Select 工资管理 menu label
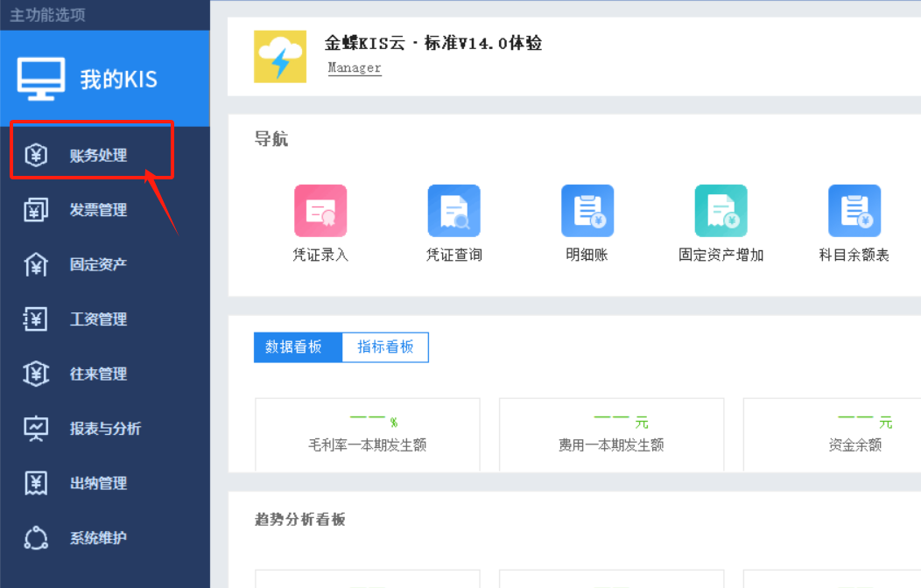 coord(98,319)
